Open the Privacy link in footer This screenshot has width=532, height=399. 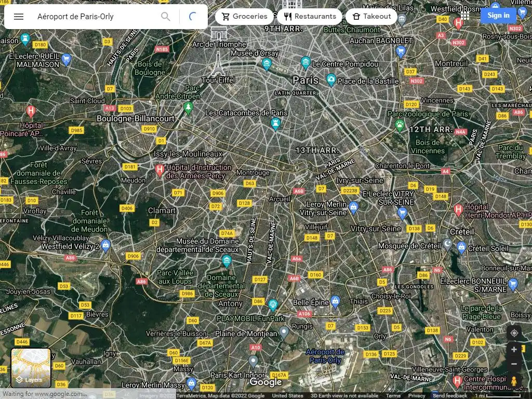416,395
